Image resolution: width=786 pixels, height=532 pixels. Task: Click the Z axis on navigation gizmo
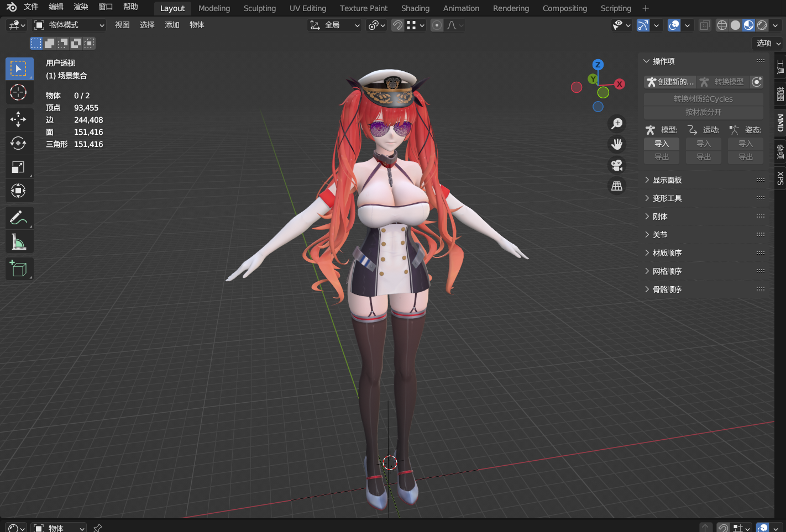click(x=598, y=65)
